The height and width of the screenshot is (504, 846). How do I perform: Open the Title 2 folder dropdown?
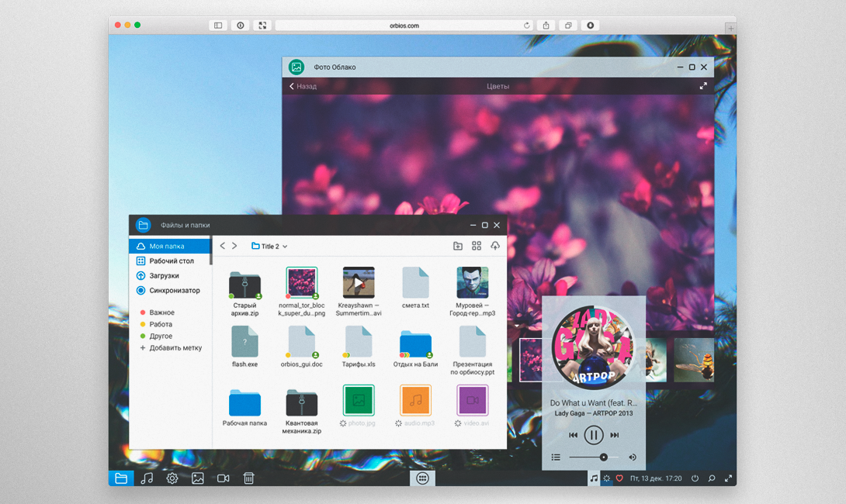[269, 247]
